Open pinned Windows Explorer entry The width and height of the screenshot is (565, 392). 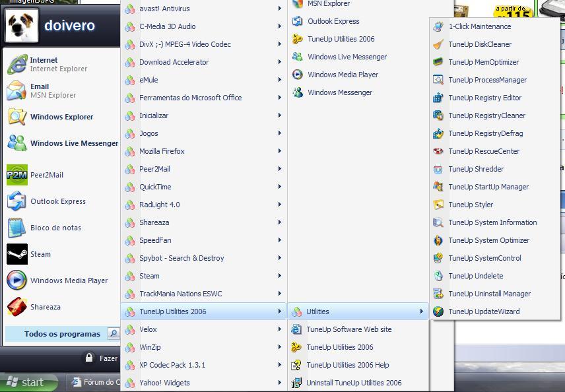pos(62,117)
